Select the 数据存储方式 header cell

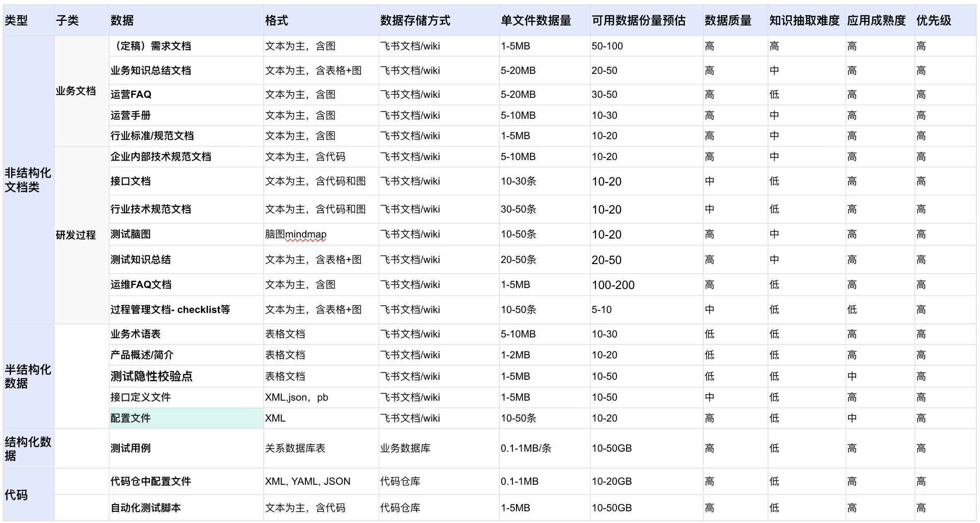click(x=415, y=20)
